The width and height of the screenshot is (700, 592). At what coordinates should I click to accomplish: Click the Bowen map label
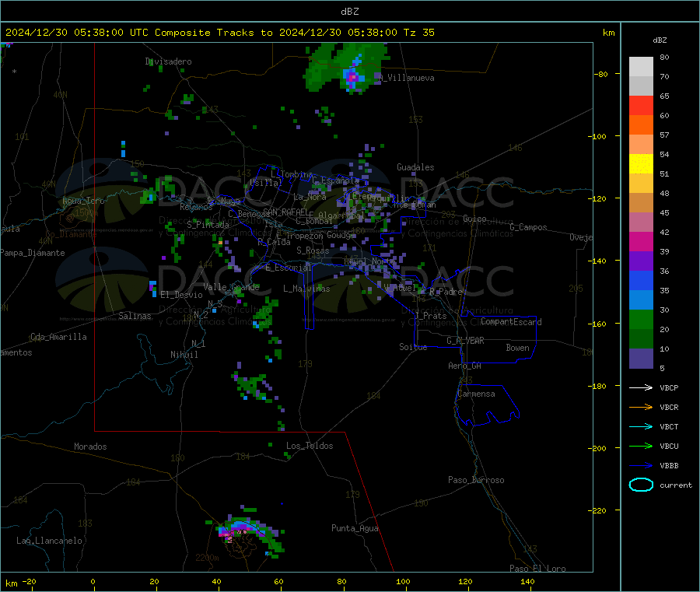tap(517, 348)
